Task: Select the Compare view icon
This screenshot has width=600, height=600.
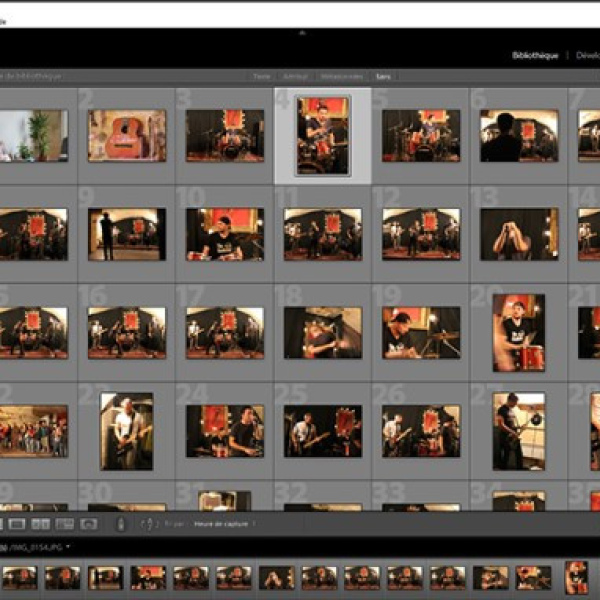Action: 41,523
